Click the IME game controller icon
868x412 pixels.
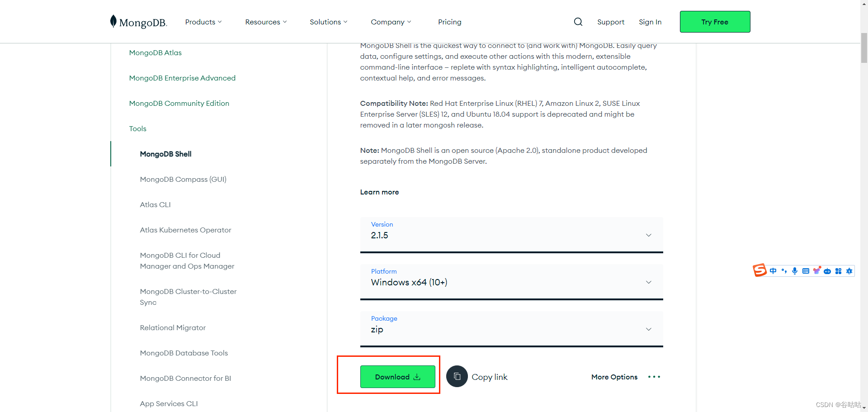click(827, 271)
